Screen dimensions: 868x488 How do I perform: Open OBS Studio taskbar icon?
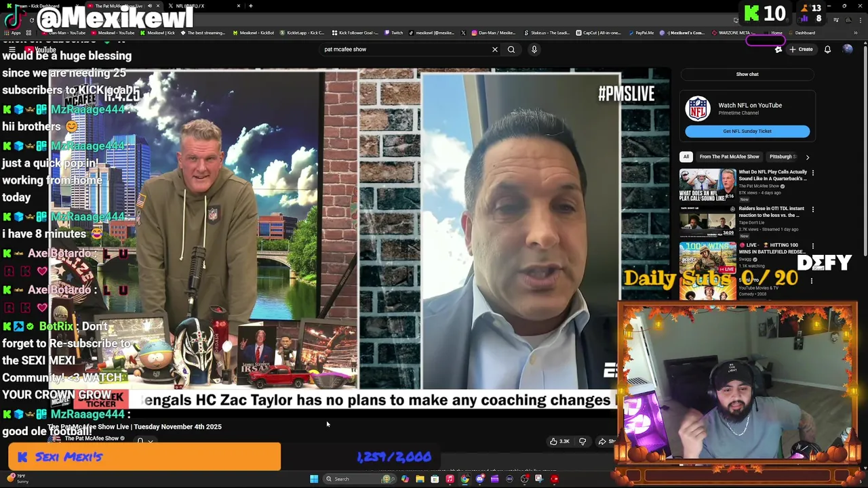(x=524, y=479)
